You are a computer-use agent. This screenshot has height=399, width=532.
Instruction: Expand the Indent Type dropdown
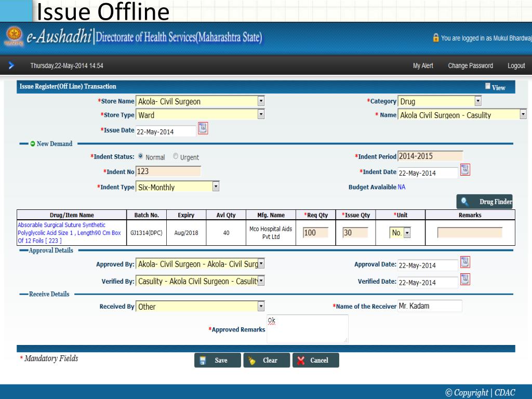pos(216,187)
